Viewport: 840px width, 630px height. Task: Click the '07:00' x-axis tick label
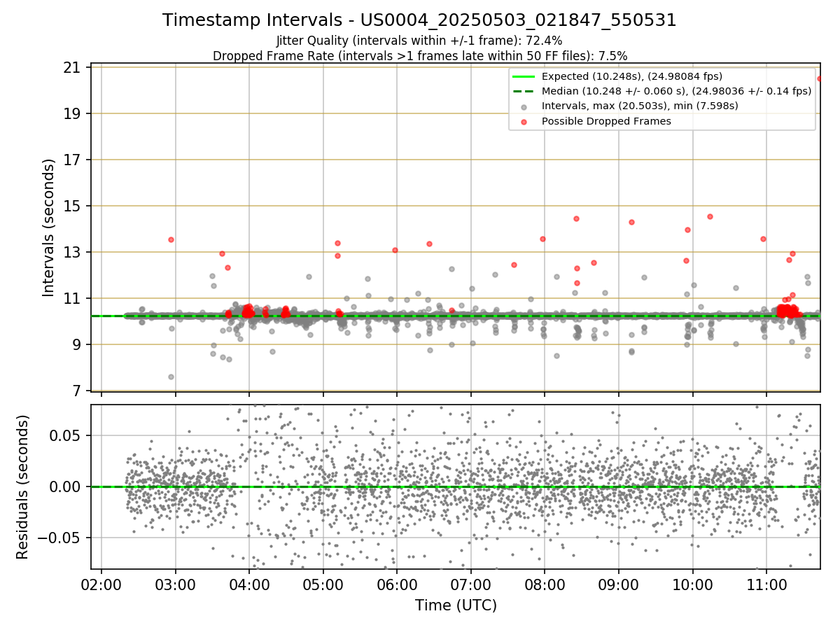pos(470,584)
